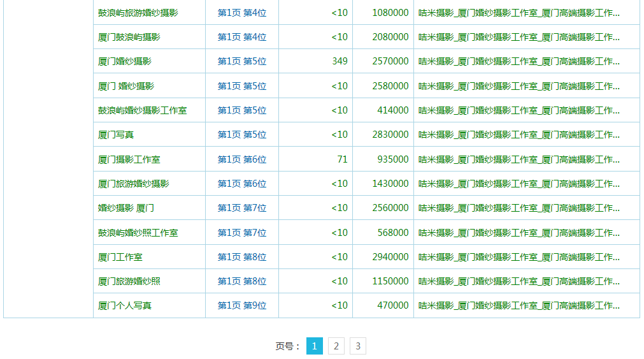This screenshot has height=359, width=644.
Task: Click the 349 search index value
Action: pos(340,61)
